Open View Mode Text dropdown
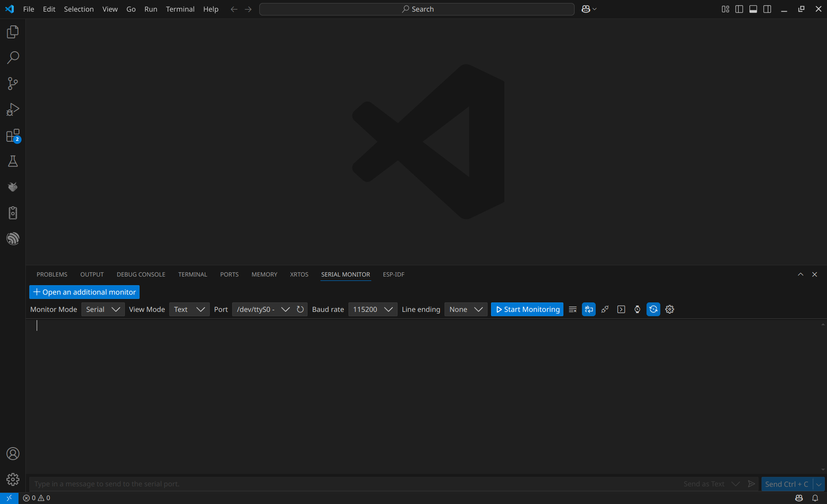This screenshot has height=504, width=827. [x=190, y=309]
